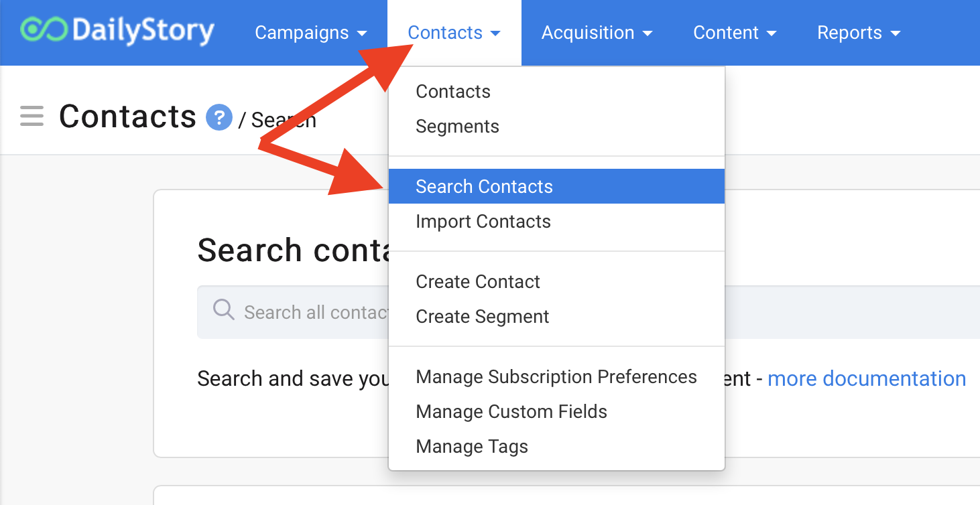Viewport: 980px width, 505px height.
Task: Open the Acquisition dropdown
Action: 597,33
